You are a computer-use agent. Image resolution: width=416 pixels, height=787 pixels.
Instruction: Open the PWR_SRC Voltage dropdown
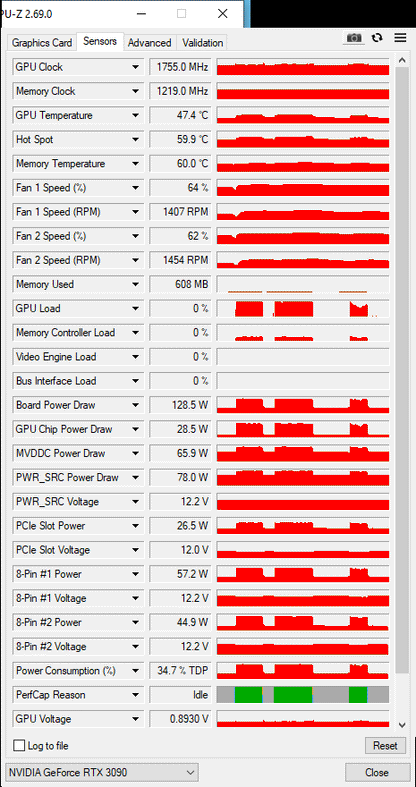(135, 501)
